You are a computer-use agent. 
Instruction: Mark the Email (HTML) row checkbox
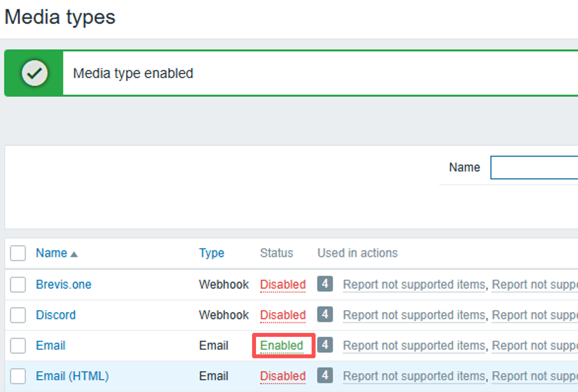pyautogui.click(x=18, y=376)
